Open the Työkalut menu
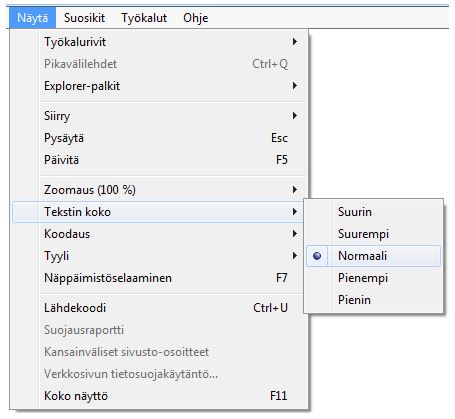The width and height of the screenshot is (455, 419). click(144, 18)
